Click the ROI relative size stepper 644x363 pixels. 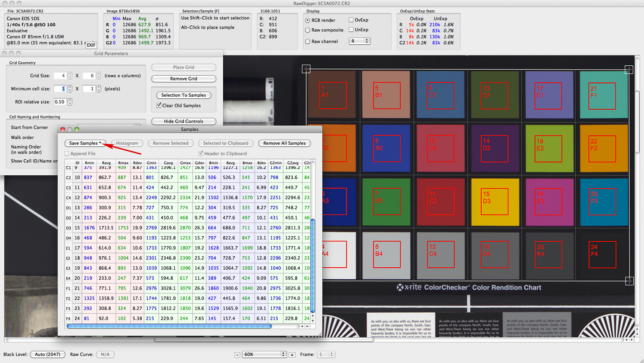70,102
